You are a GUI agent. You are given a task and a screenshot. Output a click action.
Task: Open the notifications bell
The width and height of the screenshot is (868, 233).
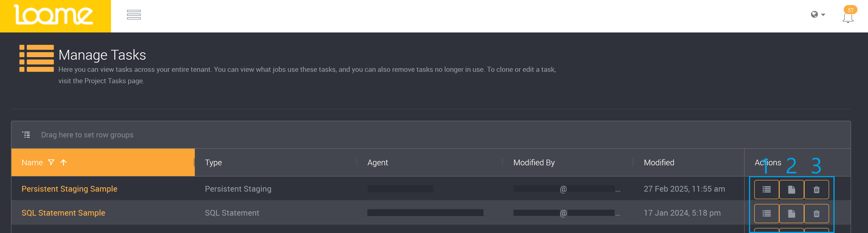tap(848, 18)
